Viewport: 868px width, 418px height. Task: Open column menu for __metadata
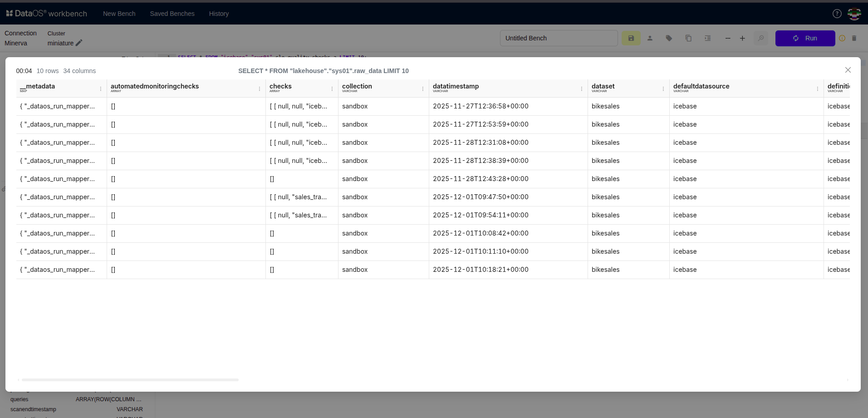101,89
